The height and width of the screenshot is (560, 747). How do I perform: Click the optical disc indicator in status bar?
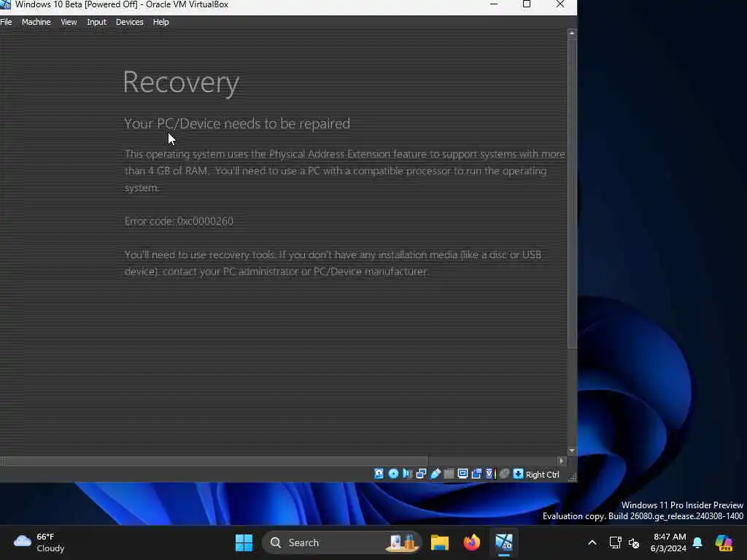click(393, 473)
